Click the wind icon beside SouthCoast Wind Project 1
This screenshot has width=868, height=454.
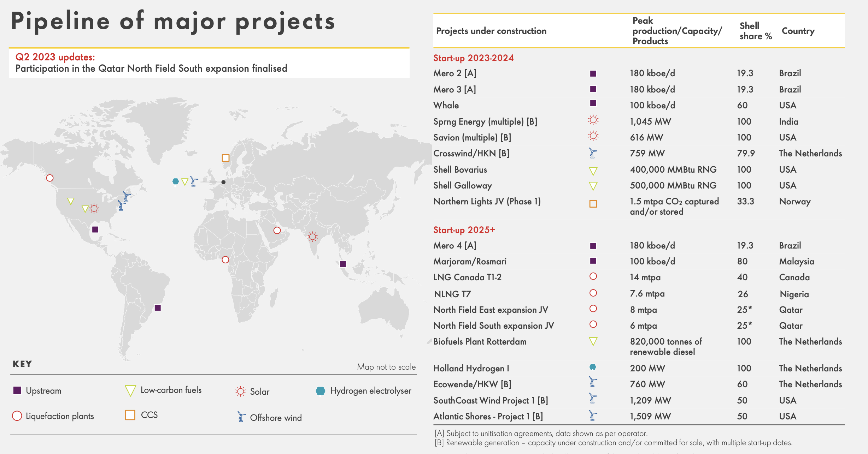point(593,398)
